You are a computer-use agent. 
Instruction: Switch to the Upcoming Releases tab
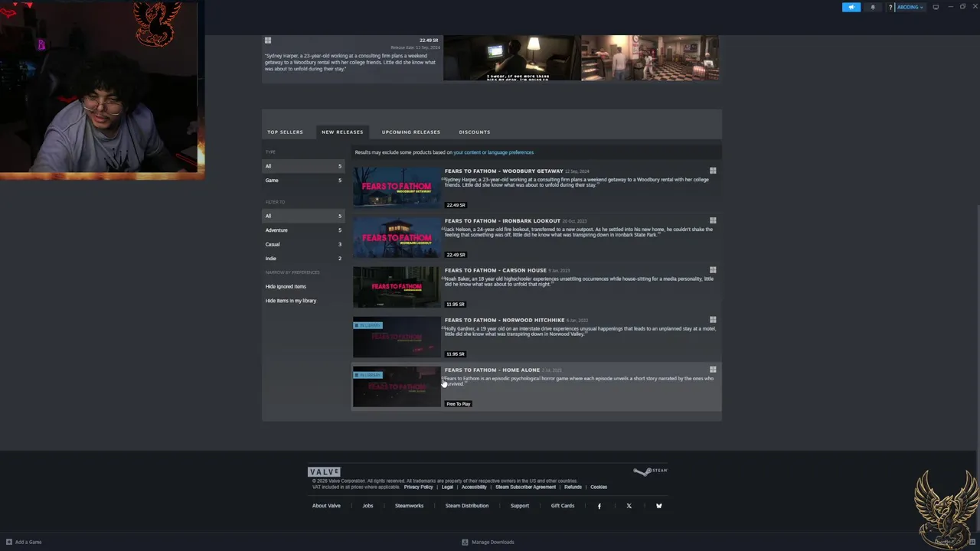point(411,132)
